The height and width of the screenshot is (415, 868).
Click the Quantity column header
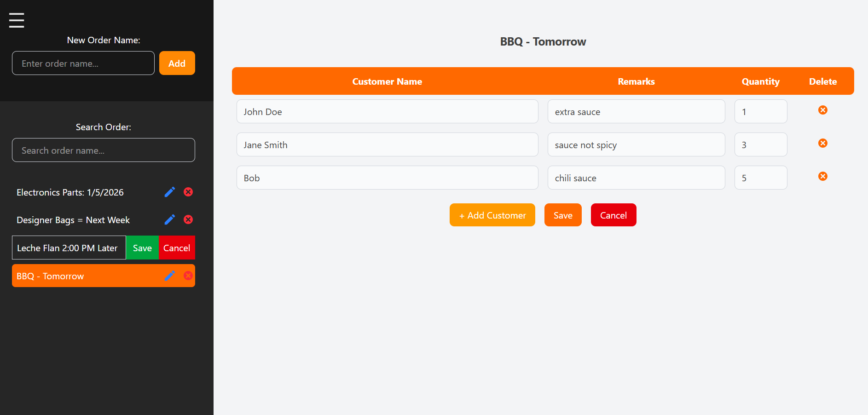(761, 81)
